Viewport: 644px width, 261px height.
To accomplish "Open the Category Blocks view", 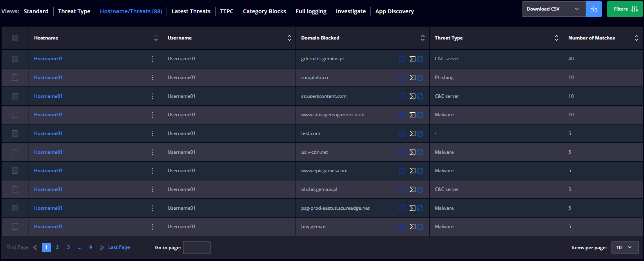I will (265, 11).
